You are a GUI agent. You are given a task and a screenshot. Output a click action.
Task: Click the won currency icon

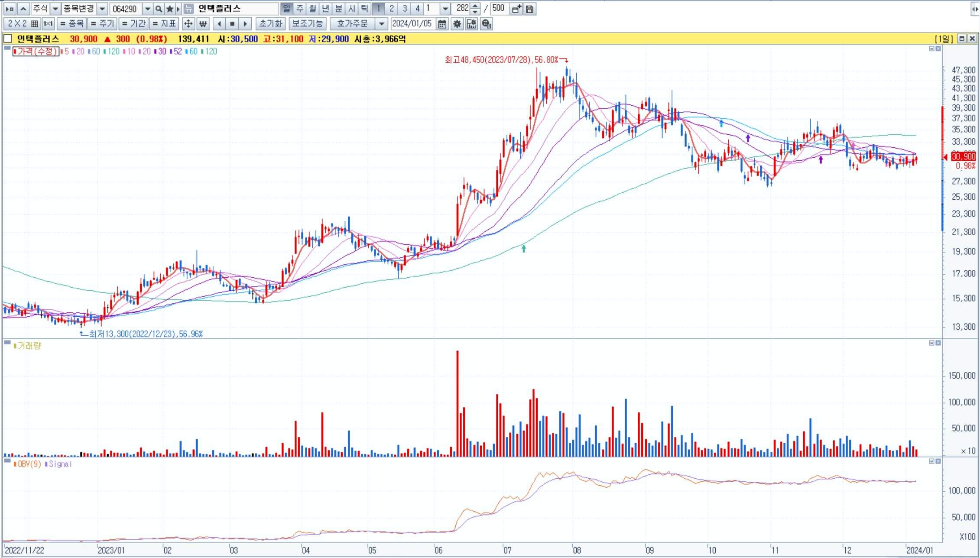pyautogui.click(x=203, y=24)
